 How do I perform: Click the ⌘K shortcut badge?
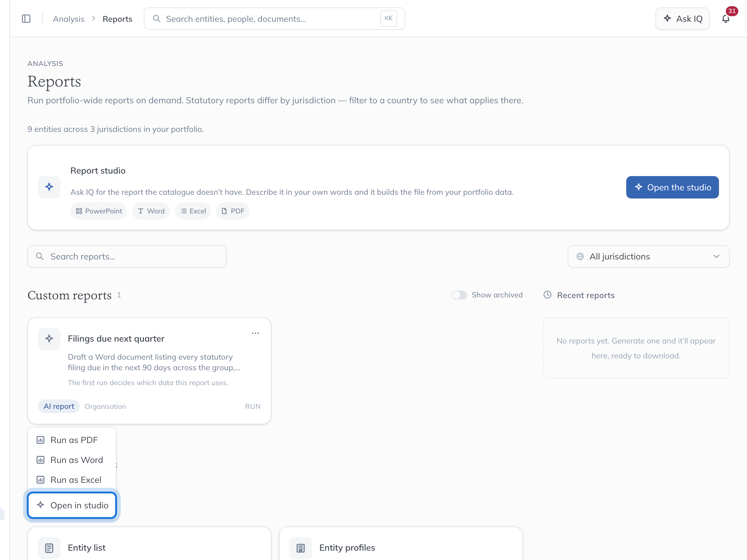(x=388, y=19)
